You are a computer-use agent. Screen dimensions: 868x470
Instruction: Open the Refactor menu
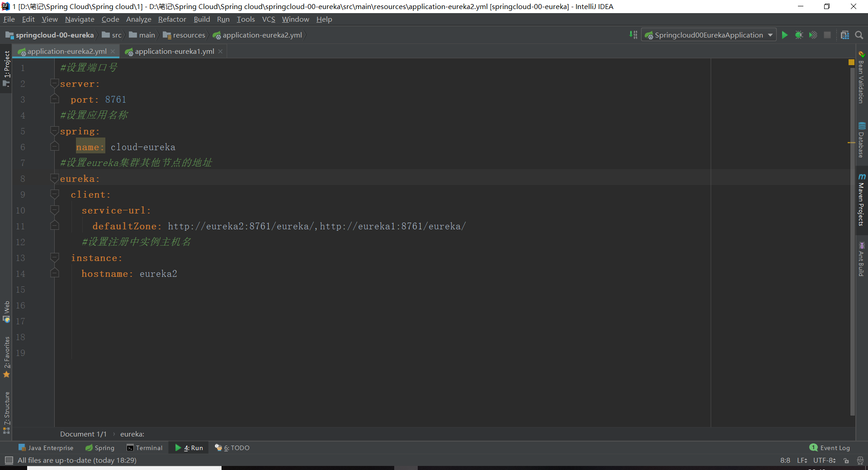(x=172, y=19)
